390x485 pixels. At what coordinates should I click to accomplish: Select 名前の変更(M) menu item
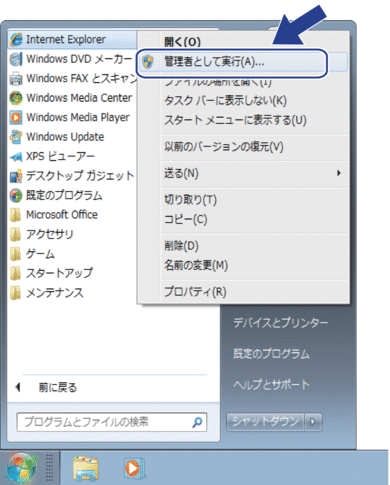196,266
